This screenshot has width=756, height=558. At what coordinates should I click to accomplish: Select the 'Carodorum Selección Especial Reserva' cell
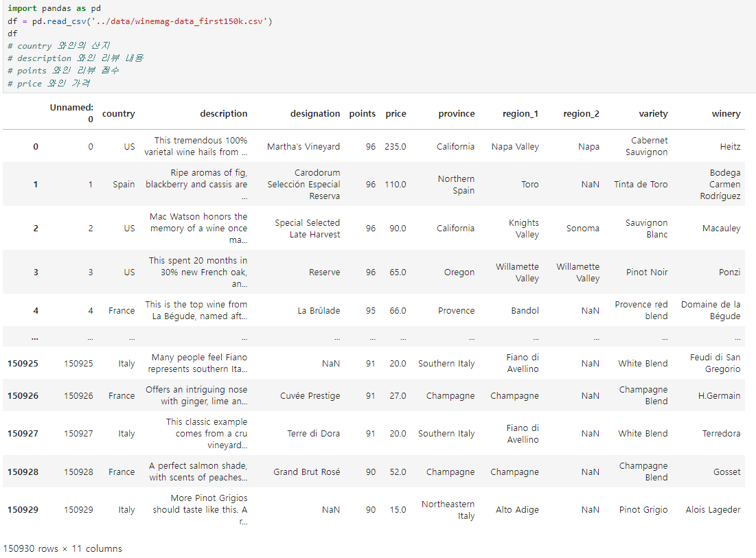pyautogui.click(x=303, y=184)
